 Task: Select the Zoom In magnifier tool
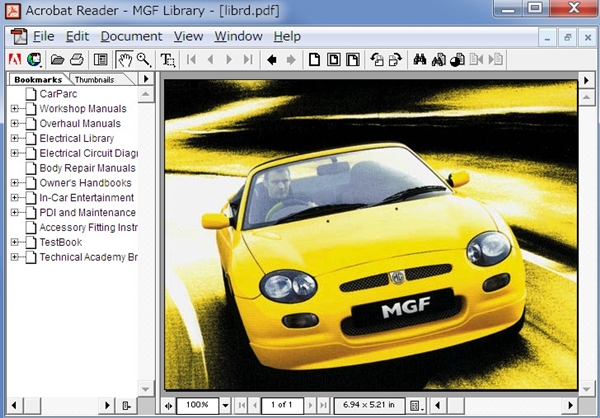144,60
